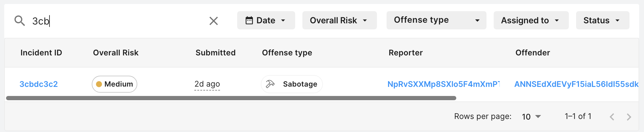This screenshot has width=644, height=132.
Task: Expand the Offense type filter dropdown
Action: [436, 20]
